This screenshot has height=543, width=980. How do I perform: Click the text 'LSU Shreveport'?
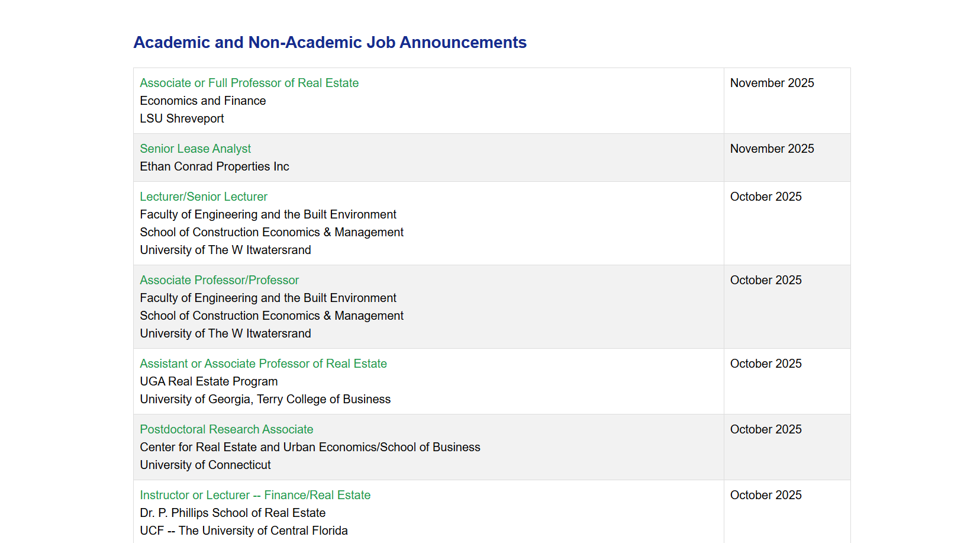pyautogui.click(x=182, y=118)
